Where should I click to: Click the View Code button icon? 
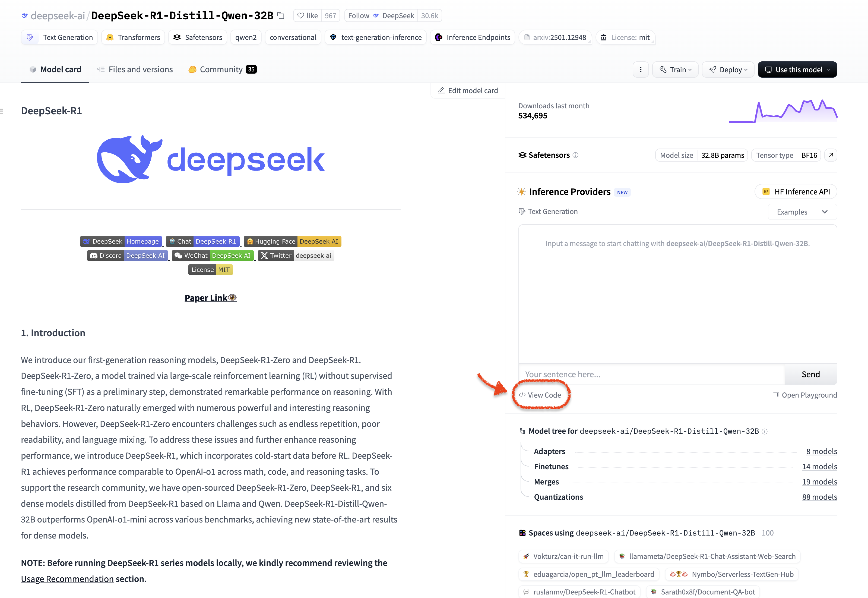pos(524,395)
